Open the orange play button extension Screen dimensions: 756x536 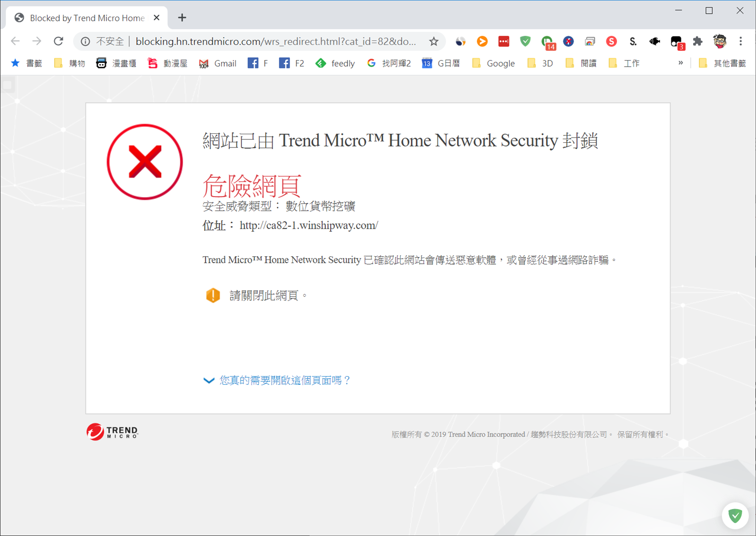tap(482, 42)
